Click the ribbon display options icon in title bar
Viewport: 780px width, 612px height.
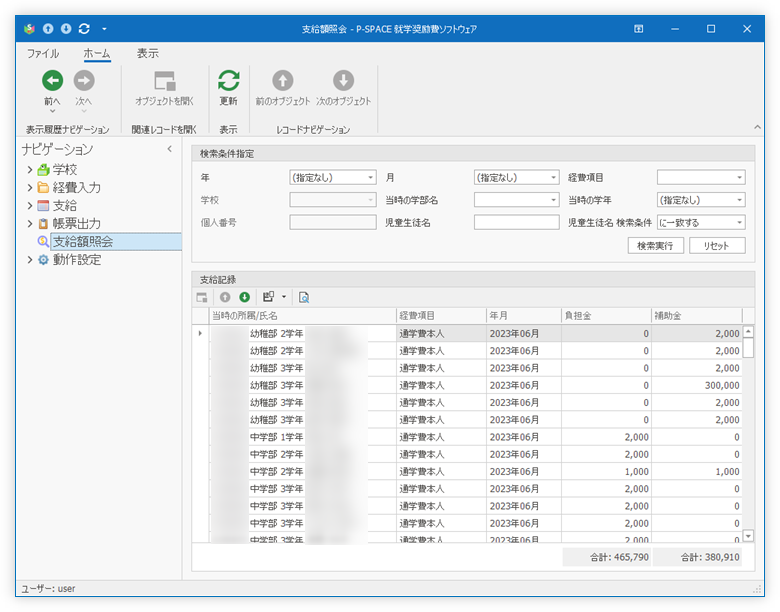[638, 29]
